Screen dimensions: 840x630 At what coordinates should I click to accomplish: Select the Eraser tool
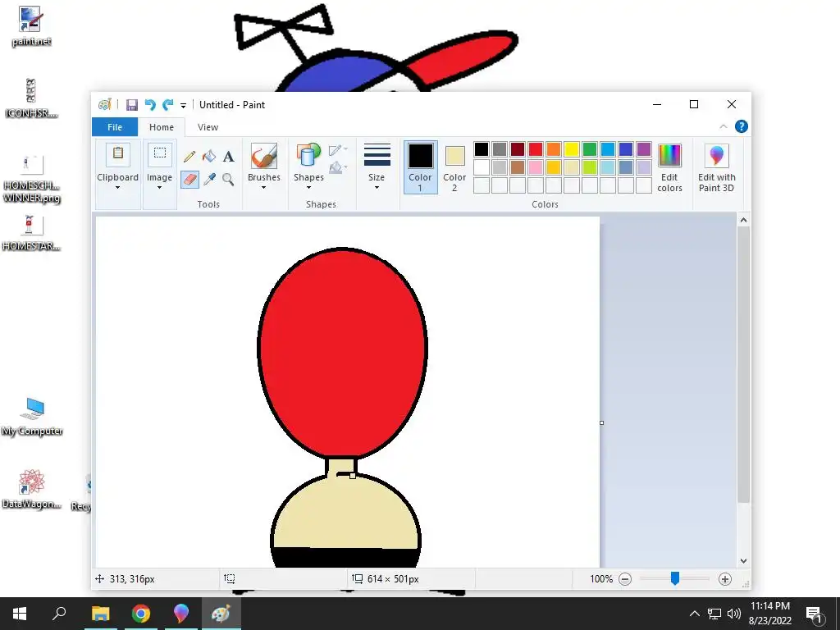click(189, 179)
